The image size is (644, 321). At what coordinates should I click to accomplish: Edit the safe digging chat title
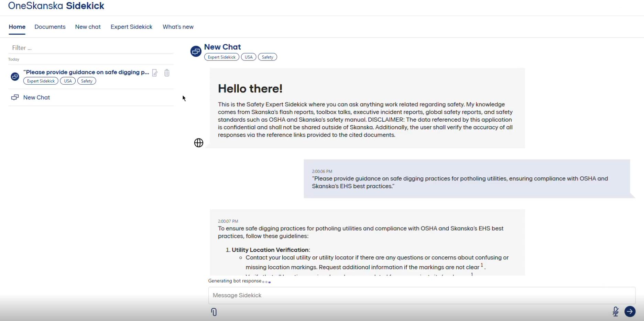(155, 73)
